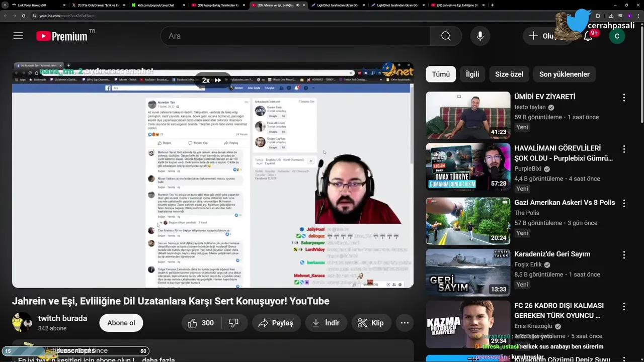Open options for FC 26 KADRO video
644x362 pixels.
pyautogui.click(x=624, y=306)
